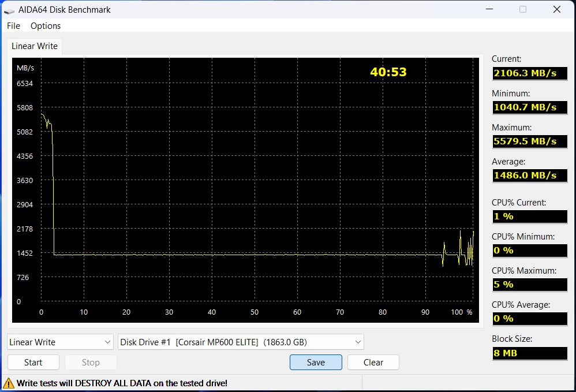Click the Stop button
Screen dimensions: 576x392
91,362
